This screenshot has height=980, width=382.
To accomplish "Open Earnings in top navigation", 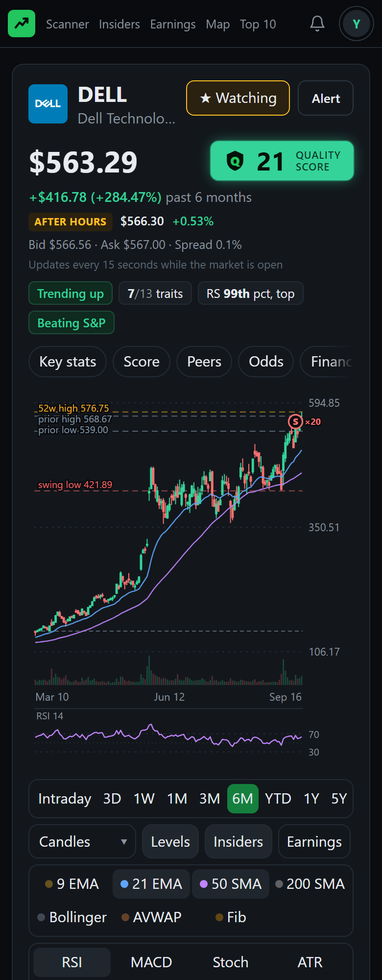I will [x=173, y=24].
